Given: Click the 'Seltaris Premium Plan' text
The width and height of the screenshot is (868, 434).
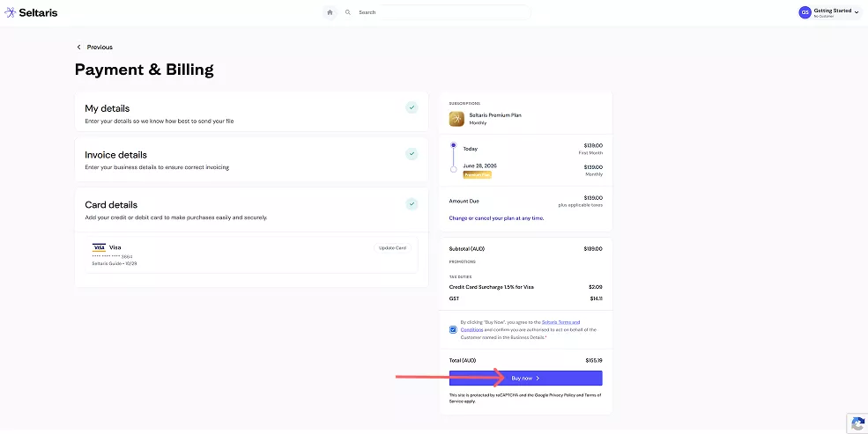Looking at the screenshot, I should (x=495, y=115).
